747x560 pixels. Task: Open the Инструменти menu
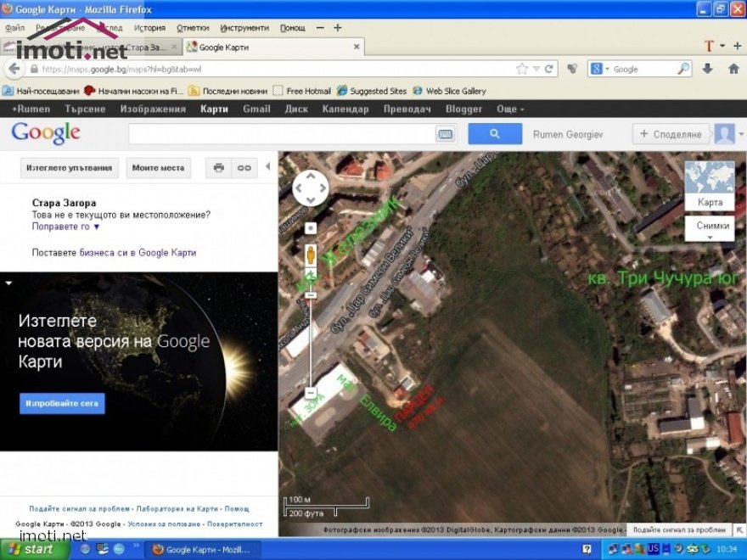point(244,28)
